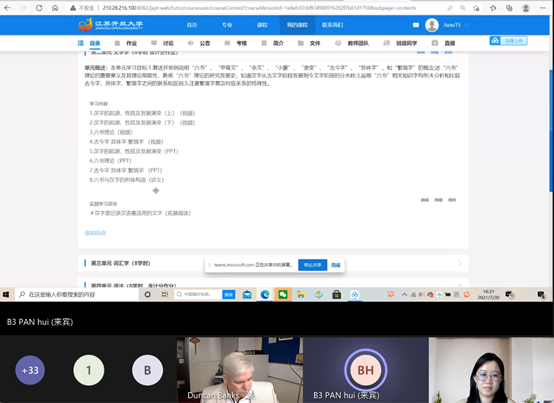
Task: Click the page vertical scrollbar thumb
Action: point(551,131)
